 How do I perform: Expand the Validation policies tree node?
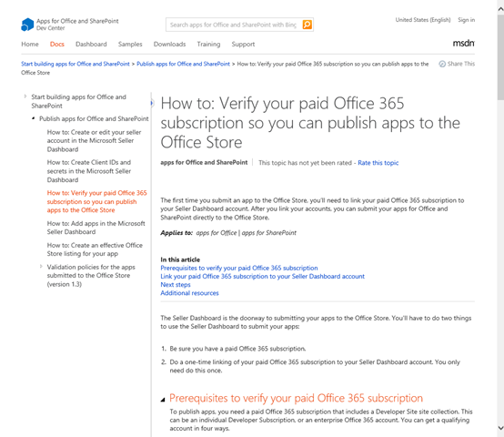[41, 266]
